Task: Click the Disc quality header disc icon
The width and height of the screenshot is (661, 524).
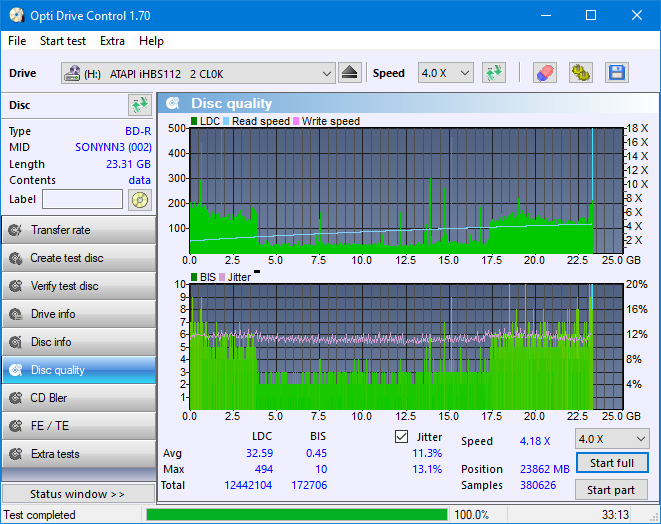Action: coord(173,103)
